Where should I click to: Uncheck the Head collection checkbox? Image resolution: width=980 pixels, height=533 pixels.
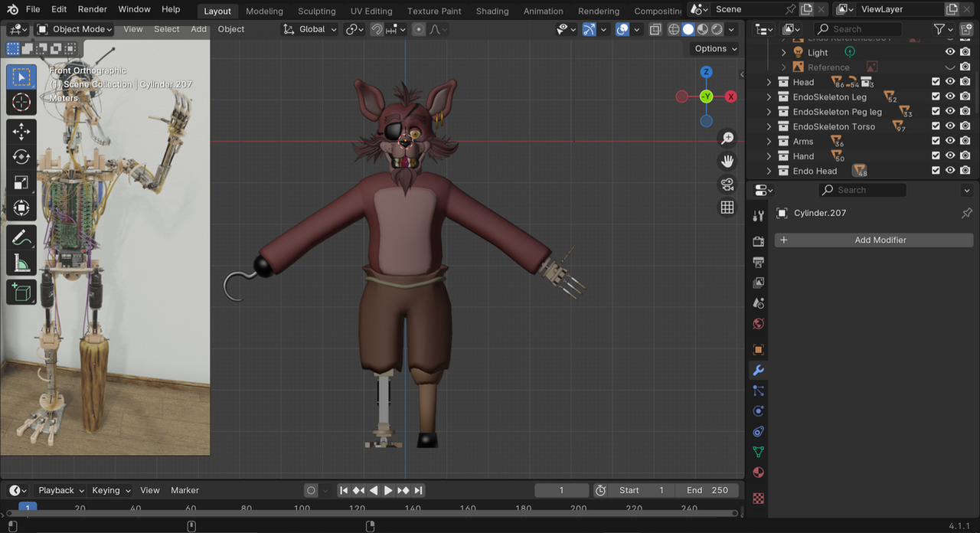(936, 82)
